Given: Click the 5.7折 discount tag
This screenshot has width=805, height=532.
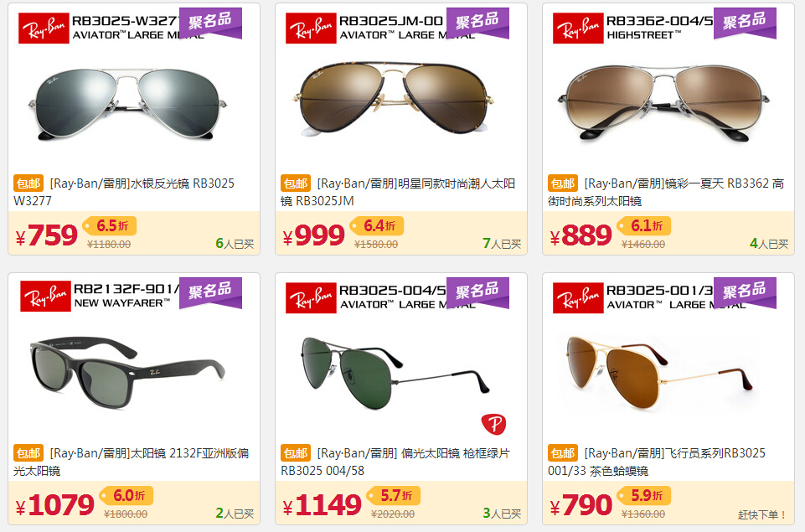Looking at the screenshot, I should tap(395, 495).
